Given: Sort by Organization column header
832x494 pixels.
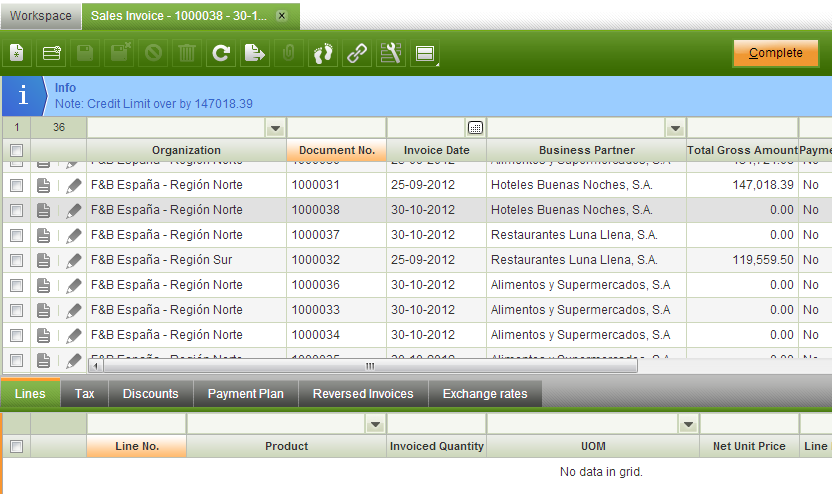Looking at the screenshot, I should 186,150.
